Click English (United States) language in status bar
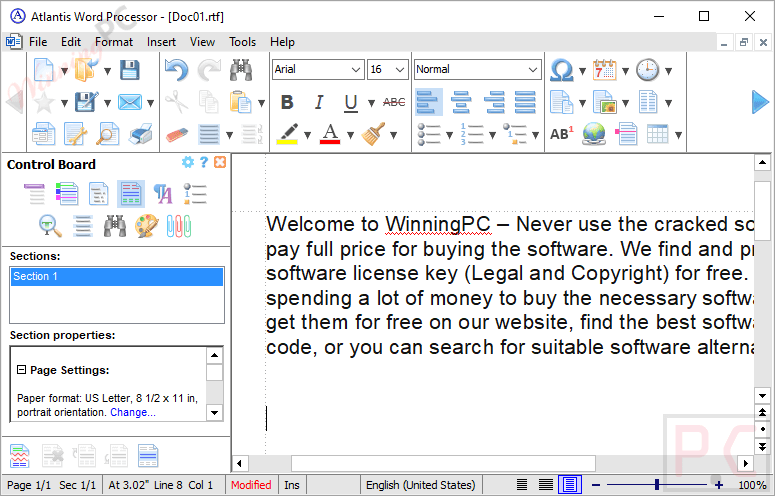 click(421, 485)
